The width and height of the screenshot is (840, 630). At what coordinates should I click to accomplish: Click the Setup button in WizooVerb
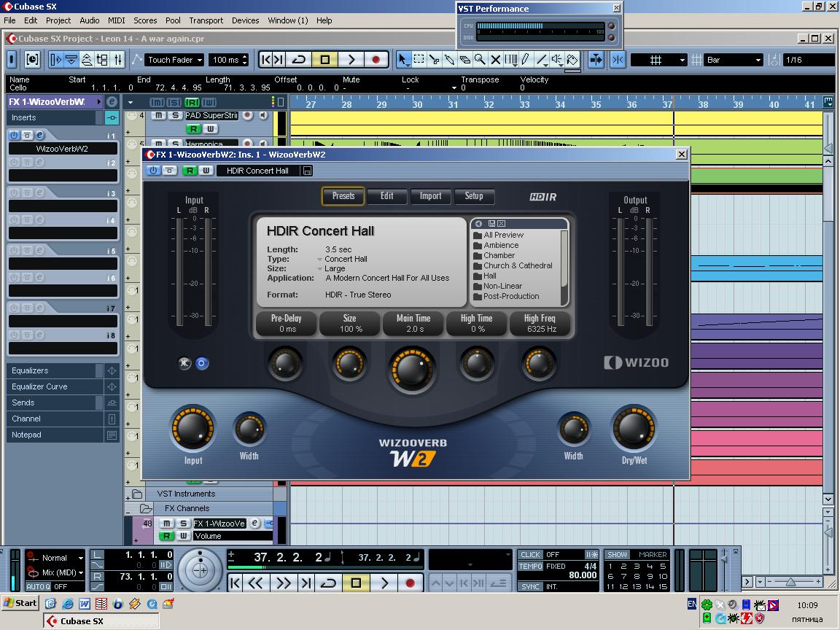474,196
